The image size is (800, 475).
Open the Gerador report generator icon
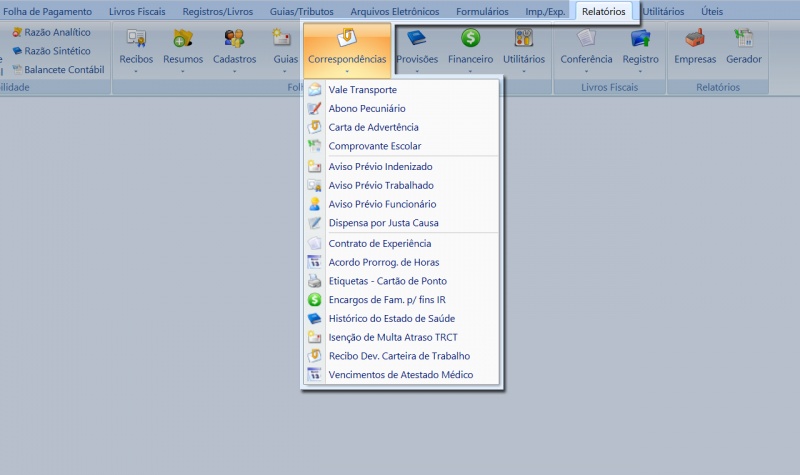(x=743, y=40)
